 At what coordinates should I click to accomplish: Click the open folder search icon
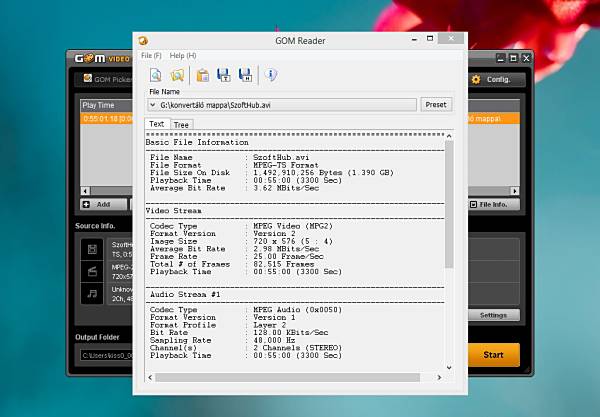tap(177, 75)
